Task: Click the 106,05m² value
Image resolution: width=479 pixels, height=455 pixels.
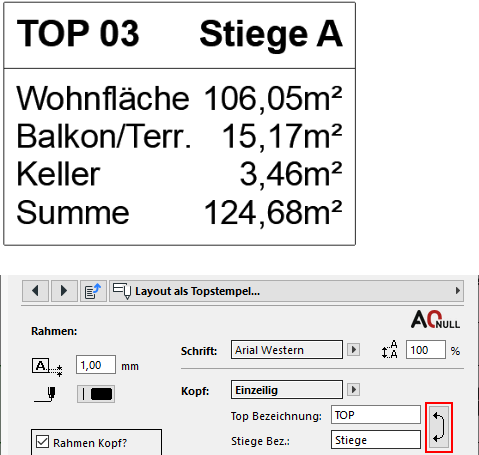Action: 273,99
